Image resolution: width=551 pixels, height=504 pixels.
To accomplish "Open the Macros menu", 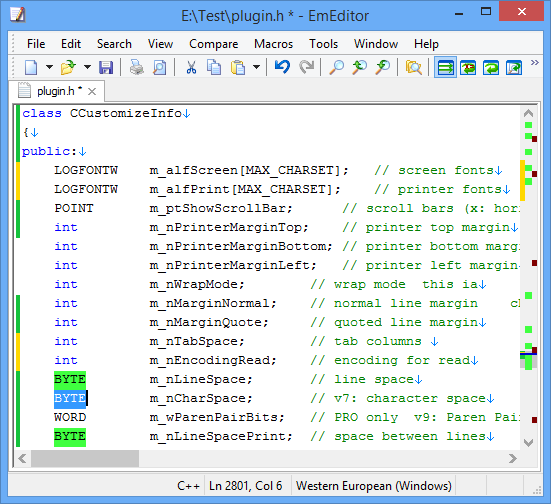I will coord(273,44).
